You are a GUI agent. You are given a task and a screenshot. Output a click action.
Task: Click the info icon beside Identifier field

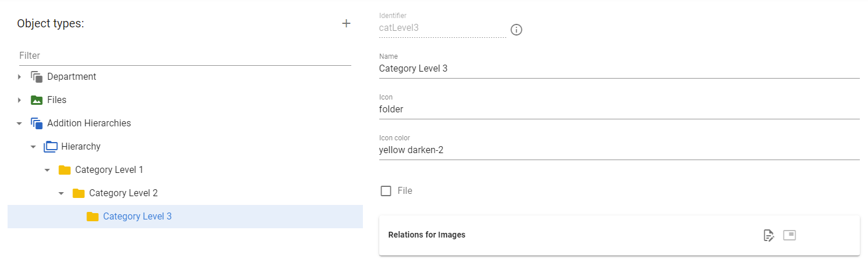coord(516,30)
